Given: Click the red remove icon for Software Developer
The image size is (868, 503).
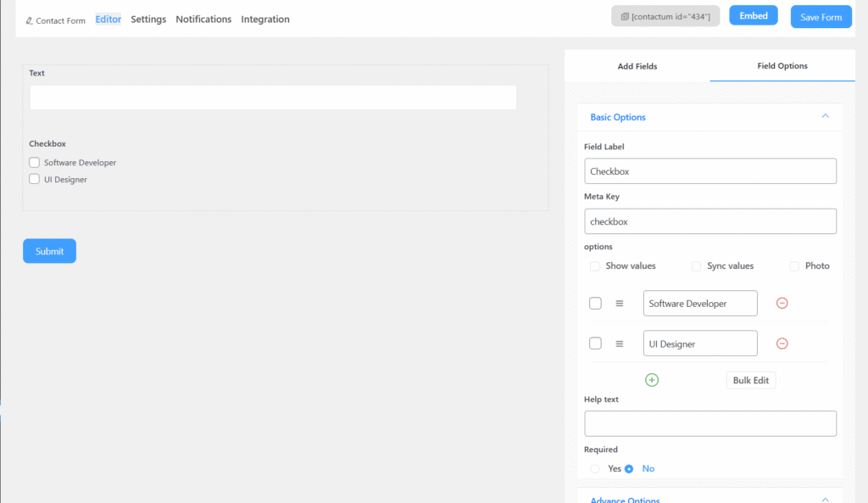Looking at the screenshot, I should 782,303.
